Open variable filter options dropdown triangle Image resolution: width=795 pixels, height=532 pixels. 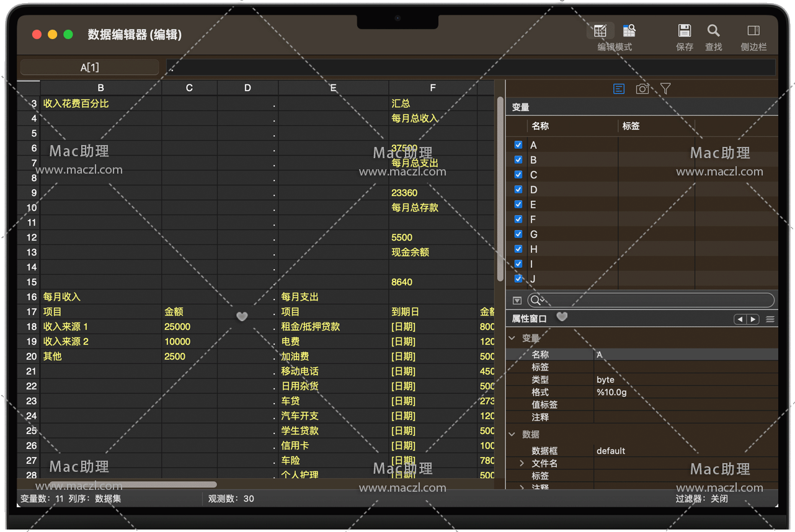[517, 301]
